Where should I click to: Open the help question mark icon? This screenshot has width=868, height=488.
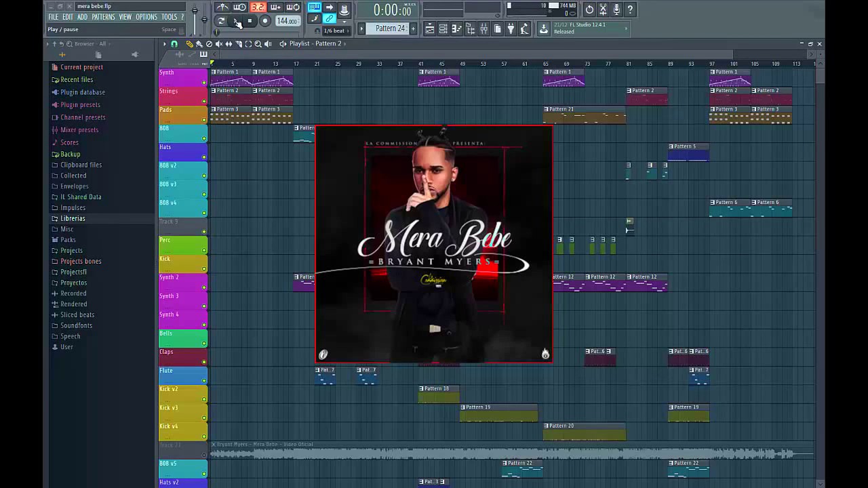coord(630,9)
